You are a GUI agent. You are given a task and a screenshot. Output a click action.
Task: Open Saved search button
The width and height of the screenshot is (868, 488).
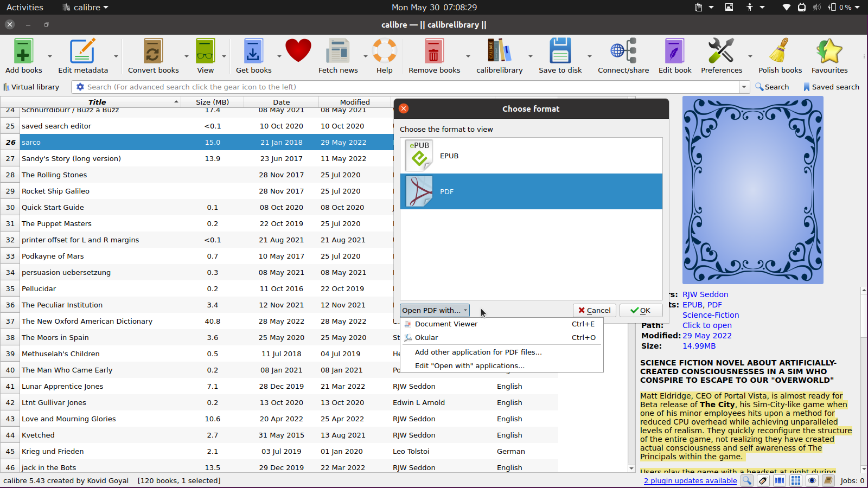pyautogui.click(x=831, y=87)
